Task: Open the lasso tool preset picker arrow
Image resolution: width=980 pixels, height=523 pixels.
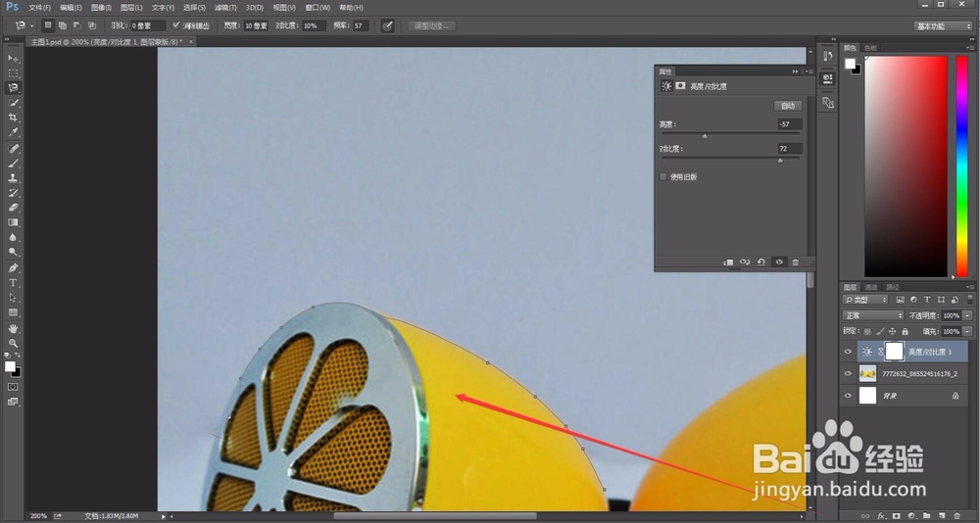Action: 32,26
